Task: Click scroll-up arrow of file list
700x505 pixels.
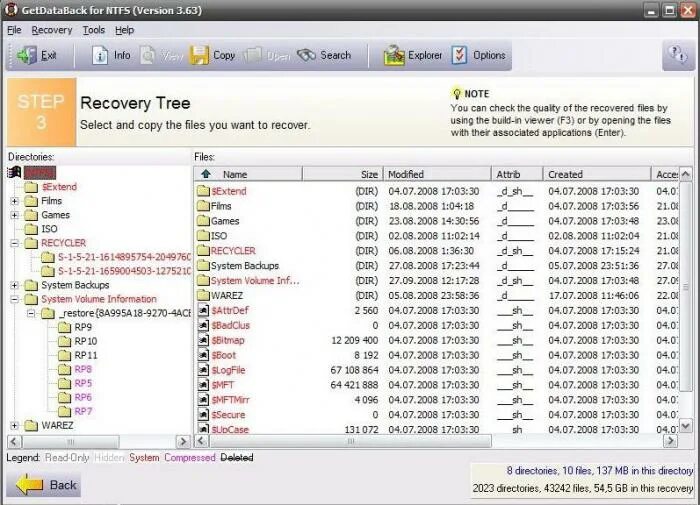Action: 686,174
